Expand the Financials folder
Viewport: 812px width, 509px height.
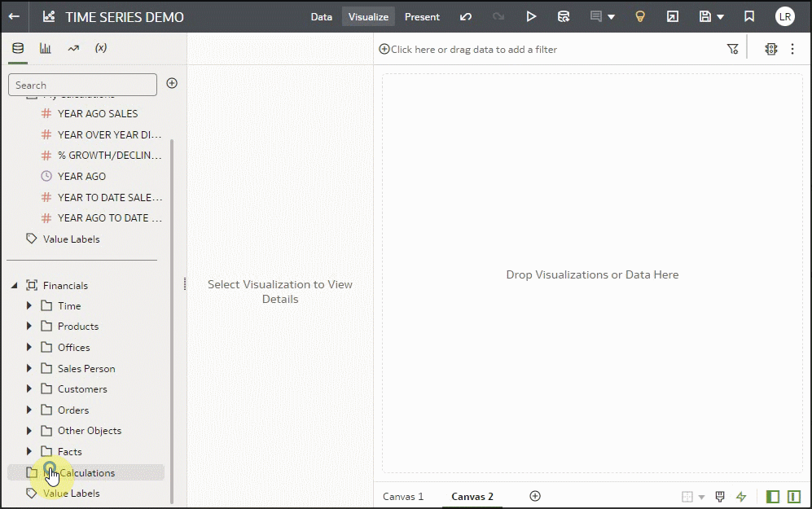13,285
